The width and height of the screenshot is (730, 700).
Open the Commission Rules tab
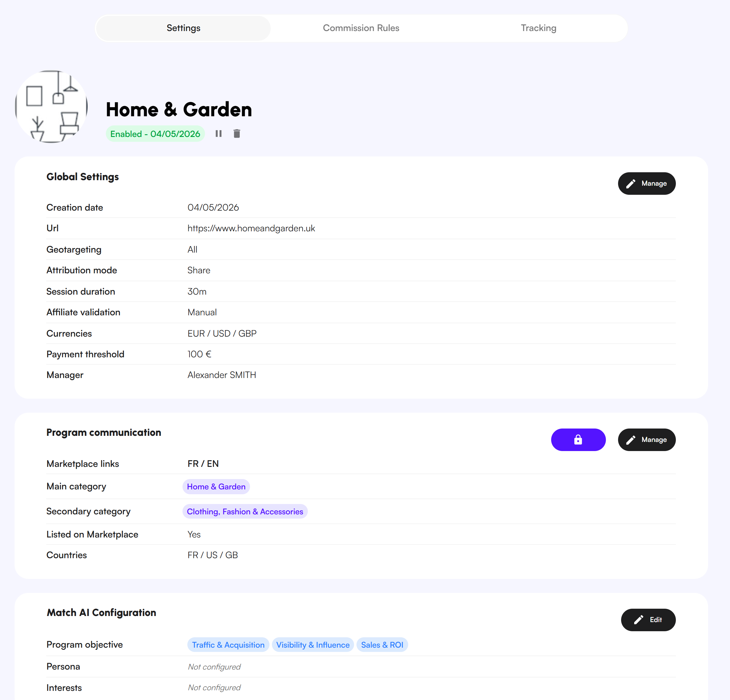click(x=361, y=28)
